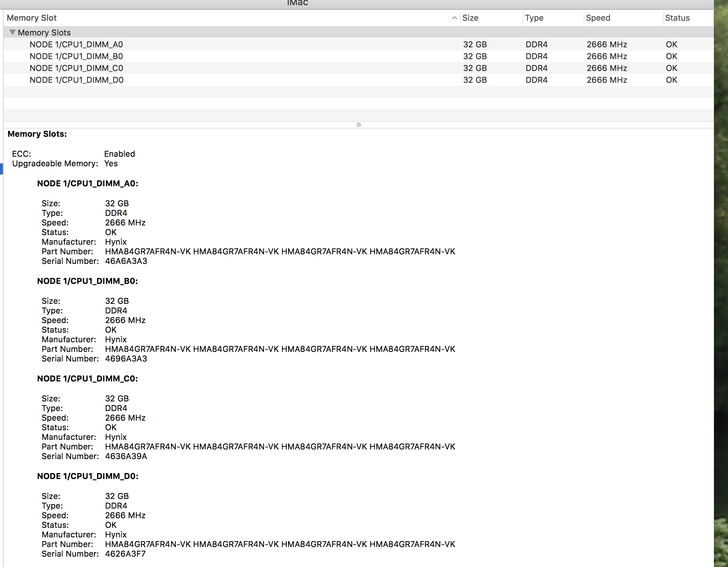Image resolution: width=728 pixels, height=567 pixels.
Task: Click the Memory Slots: heading in details pane
Action: (37, 134)
